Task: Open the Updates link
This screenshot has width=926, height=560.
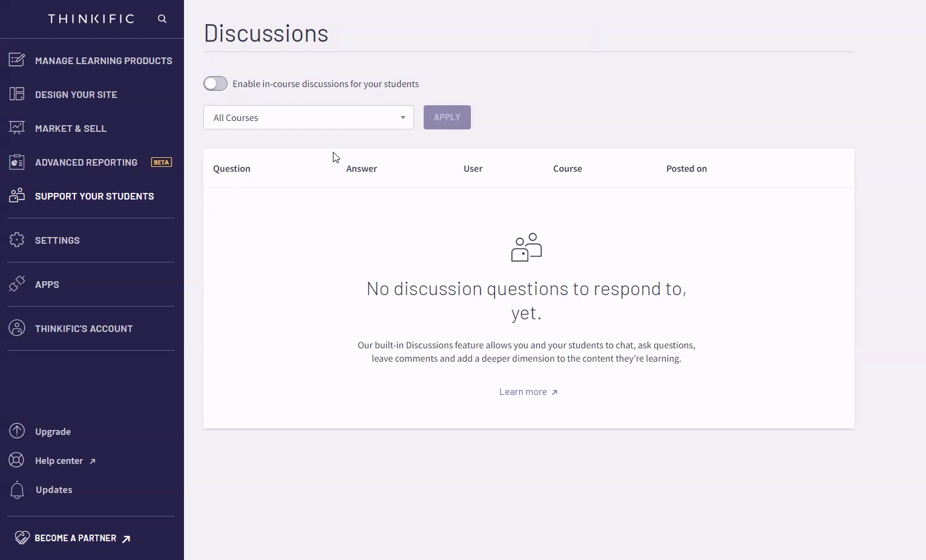Action: pyautogui.click(x=54, y=490)
